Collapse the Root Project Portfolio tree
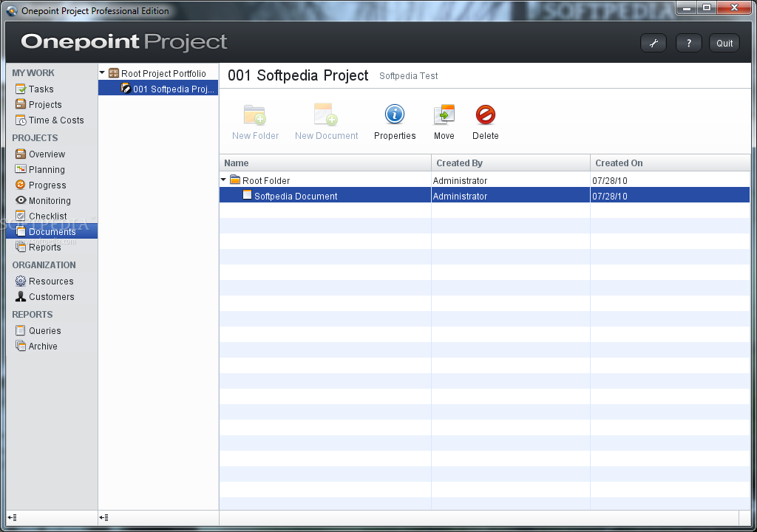The height and width of the screenshot is (532, 757). (x=103, y=73)
